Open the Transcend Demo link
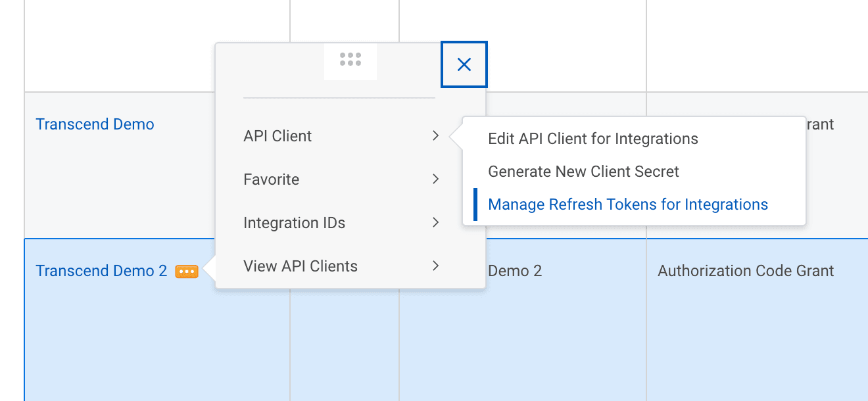Image resolution: width=868 pixels, height=401 pixels. [x=95, y=124]
